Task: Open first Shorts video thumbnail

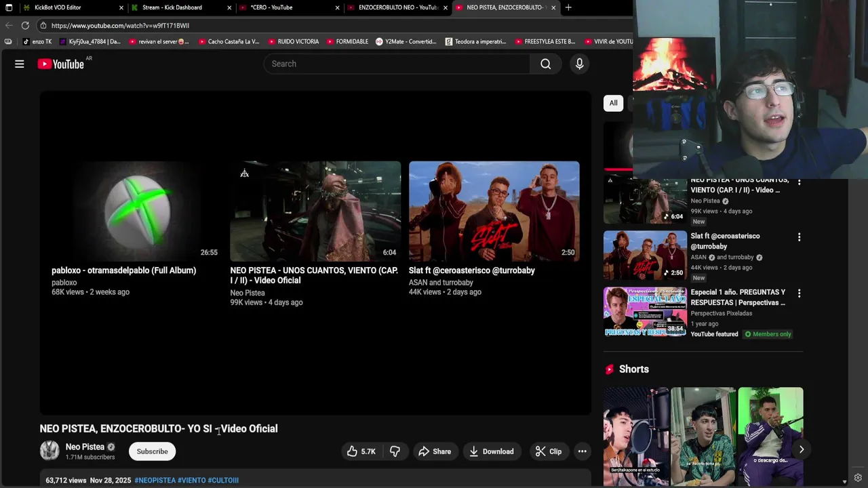Action: pos(636,436)
